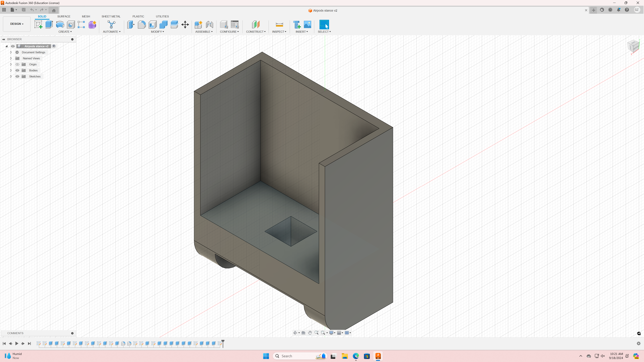This screenshot has width=644, height=362.
Task: Click the Move/Copy arrows icon
Action: pyautogui.click(x=185, y=24)
